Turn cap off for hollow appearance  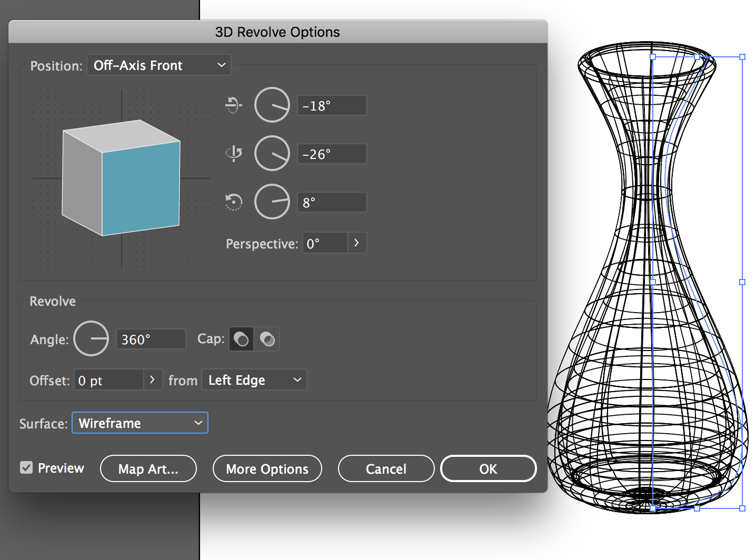point(267,339)
